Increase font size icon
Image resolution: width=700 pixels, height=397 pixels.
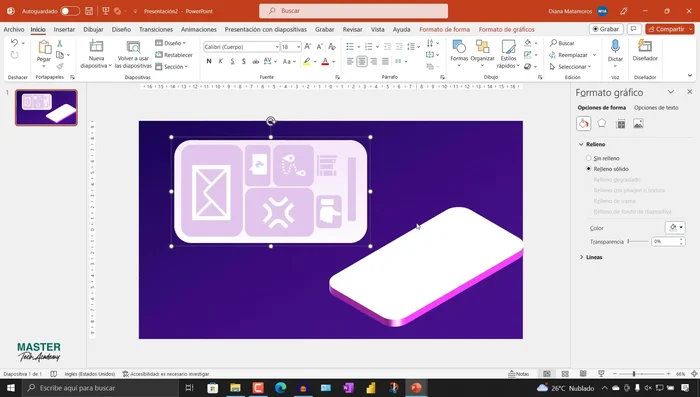point(308,46)
